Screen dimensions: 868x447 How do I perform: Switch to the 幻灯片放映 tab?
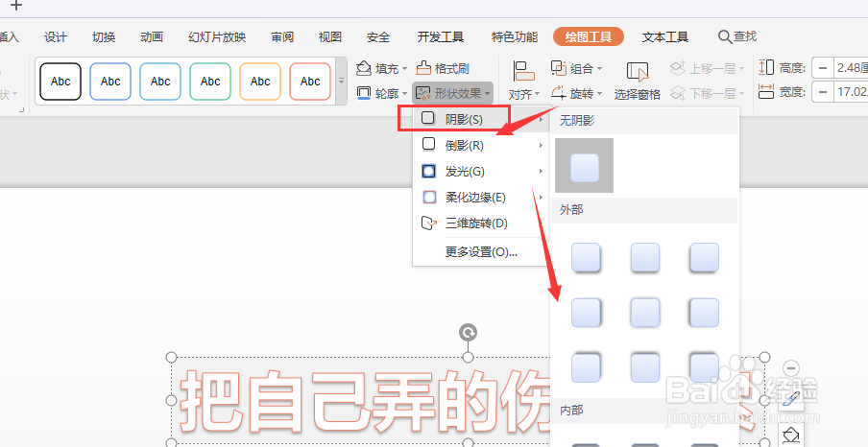pos(217,37)
